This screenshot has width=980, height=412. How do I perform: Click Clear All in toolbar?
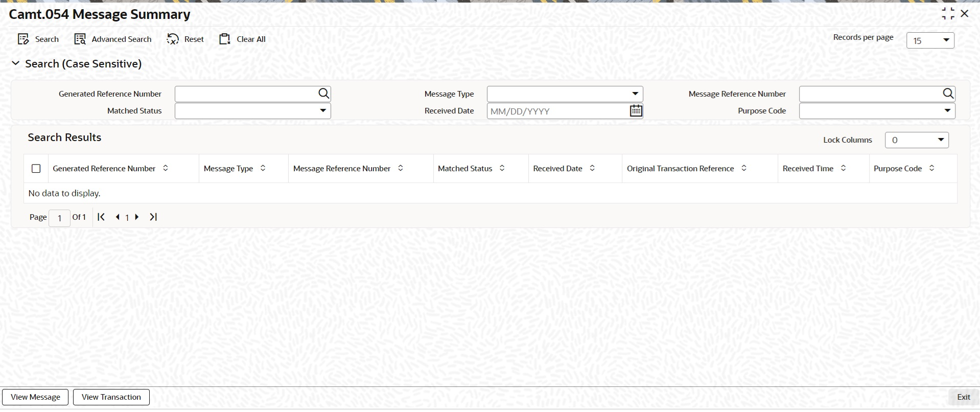click(x=243, y=39)
